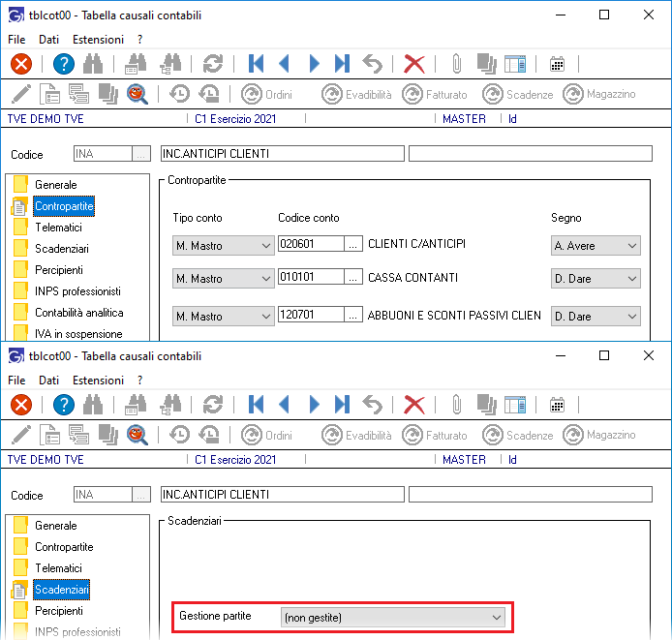Click Evadibilità toolbar button in top window
672x640 pixels.
pyautogui.click(x=356, y=94)
